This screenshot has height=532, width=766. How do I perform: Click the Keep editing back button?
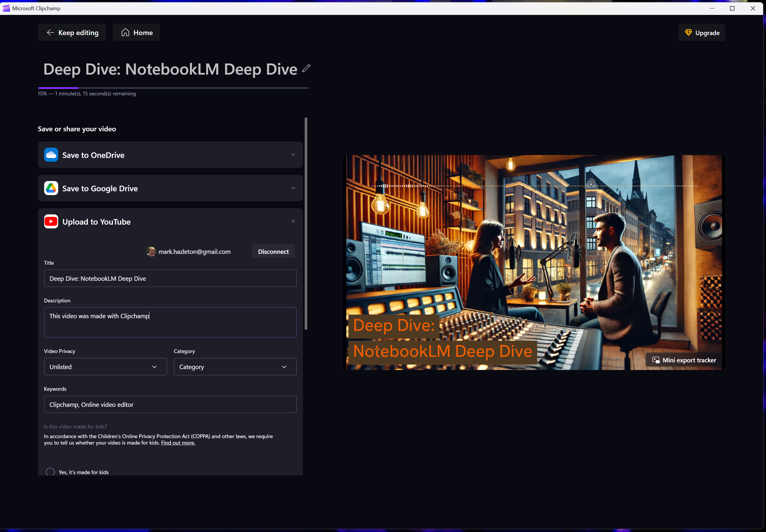click(x=72, y=32)
